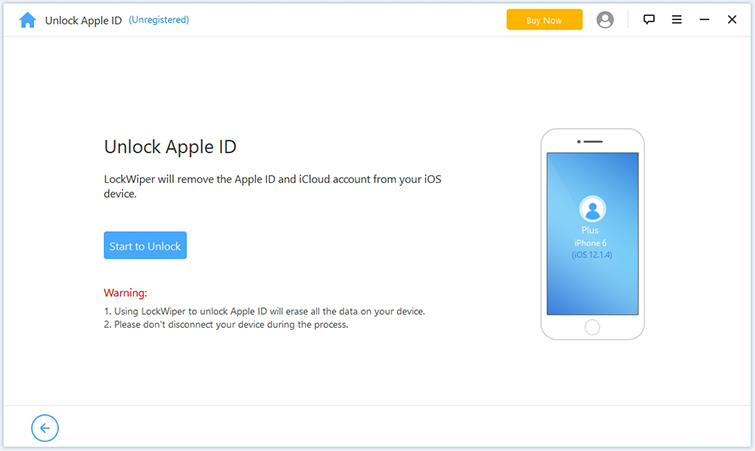Click warning about erasing all data
The height and width of the screenshot is (451, 755).
click(264, 311)
